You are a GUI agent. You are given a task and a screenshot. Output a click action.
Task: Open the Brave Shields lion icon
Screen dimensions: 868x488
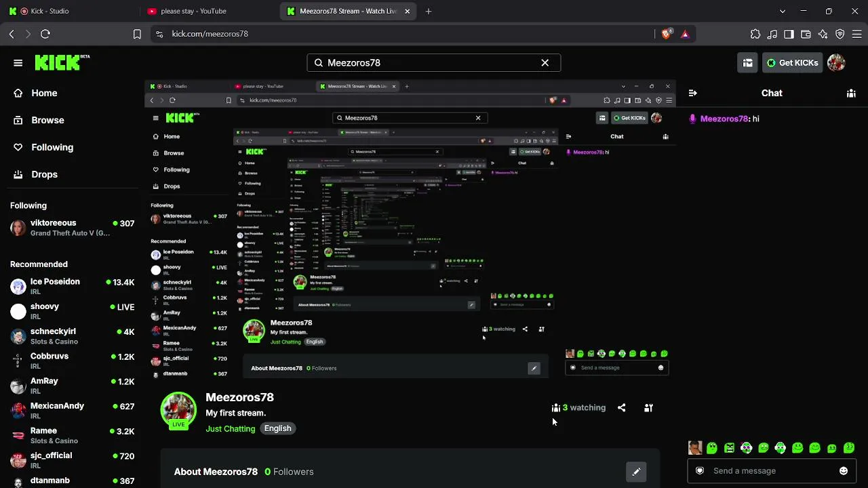pos(667,34)
